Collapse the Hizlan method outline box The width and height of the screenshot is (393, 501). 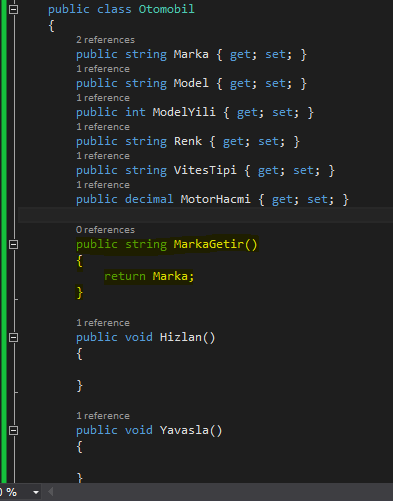[x=13, y=337]
